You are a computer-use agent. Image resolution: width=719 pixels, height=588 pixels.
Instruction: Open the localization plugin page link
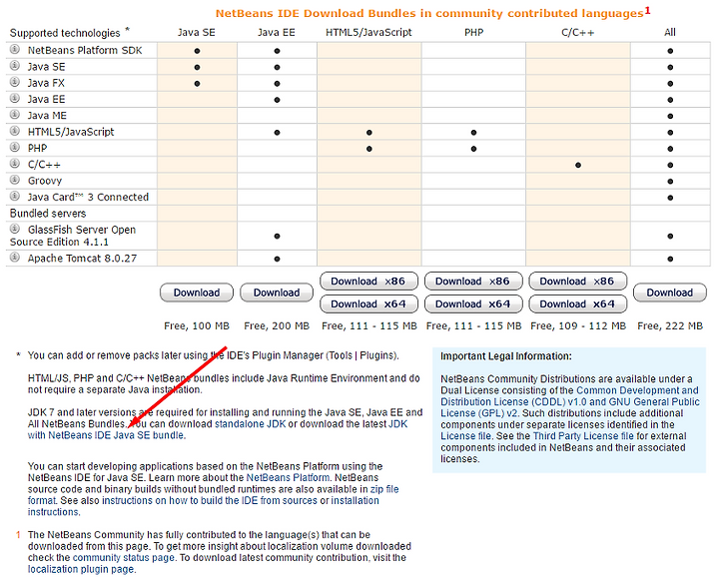[x=81, y=569]
